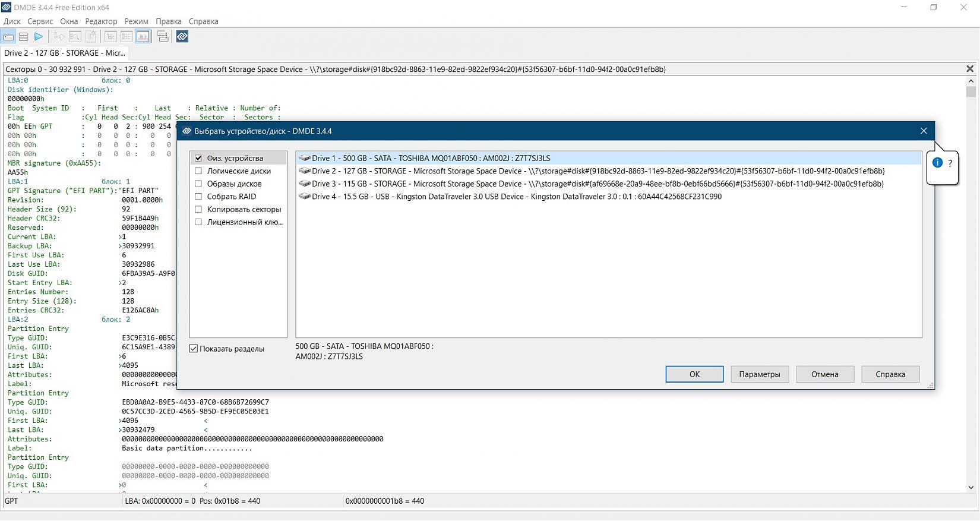Viewport: 980px width, 521px height.
Task: Click the highlighted disk editor toolbar icon
Action: [143, 37]
